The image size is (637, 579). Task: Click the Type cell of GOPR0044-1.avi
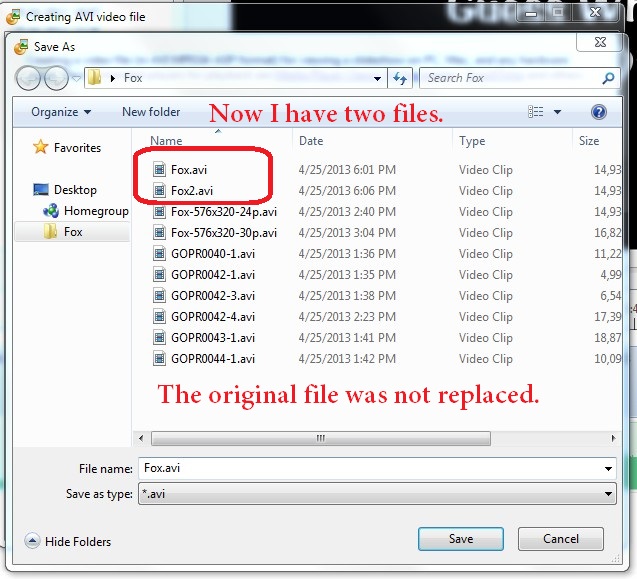point(485,359)
